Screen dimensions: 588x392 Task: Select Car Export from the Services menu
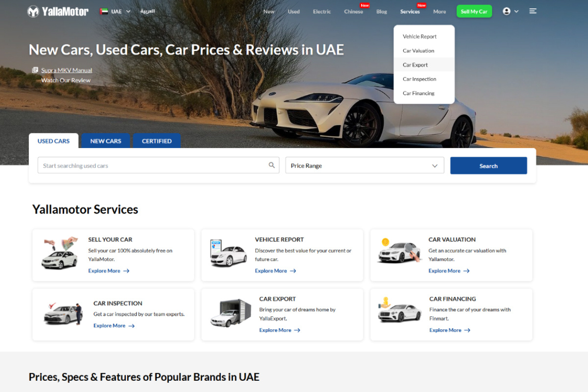click(415, 64)
